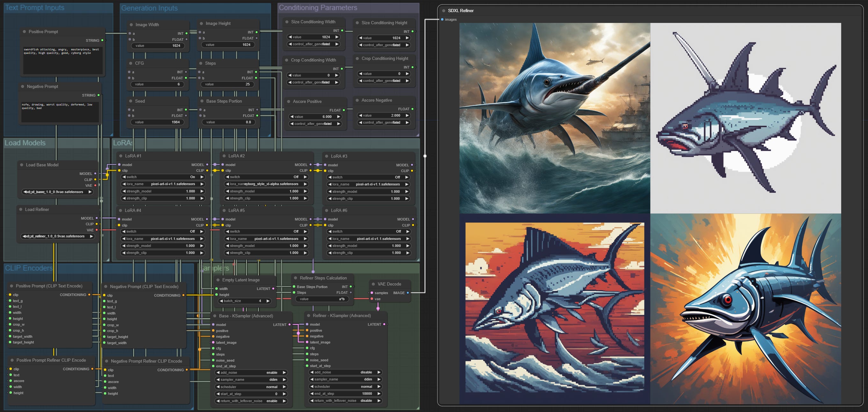Click the Conditioning Parameters group title
The width and height of the screenshot is (868, 412).
(x=318, y=8)
